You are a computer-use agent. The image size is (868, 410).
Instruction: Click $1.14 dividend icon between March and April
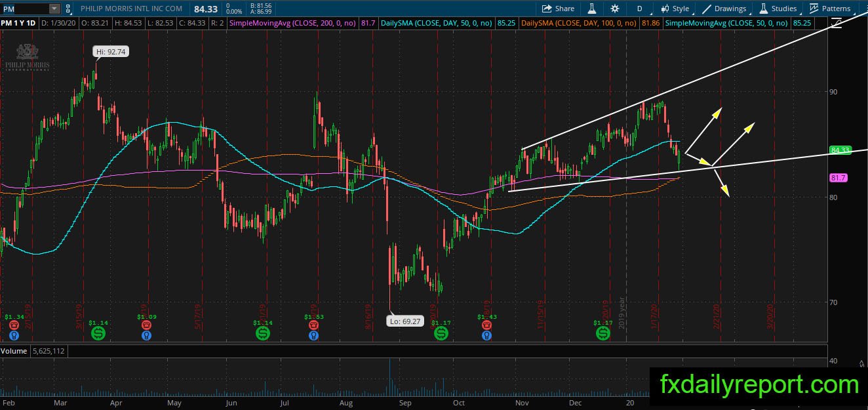(x=98, y=333)
